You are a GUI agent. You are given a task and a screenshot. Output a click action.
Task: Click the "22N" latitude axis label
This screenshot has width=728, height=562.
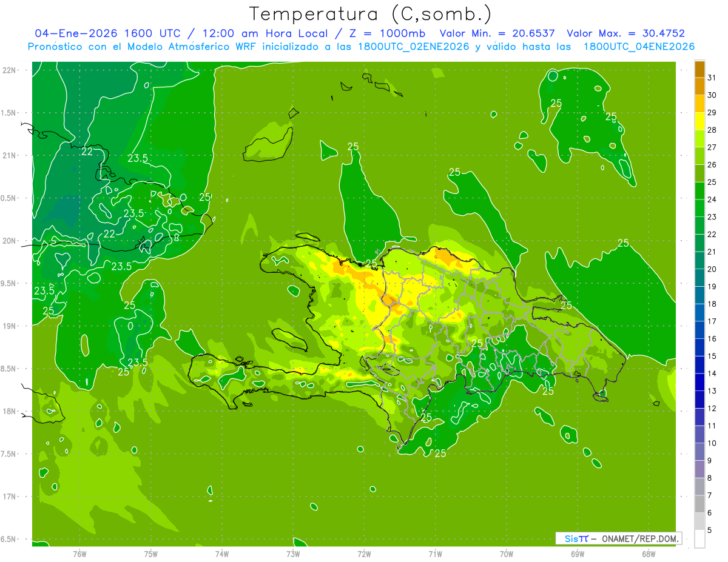10,70
